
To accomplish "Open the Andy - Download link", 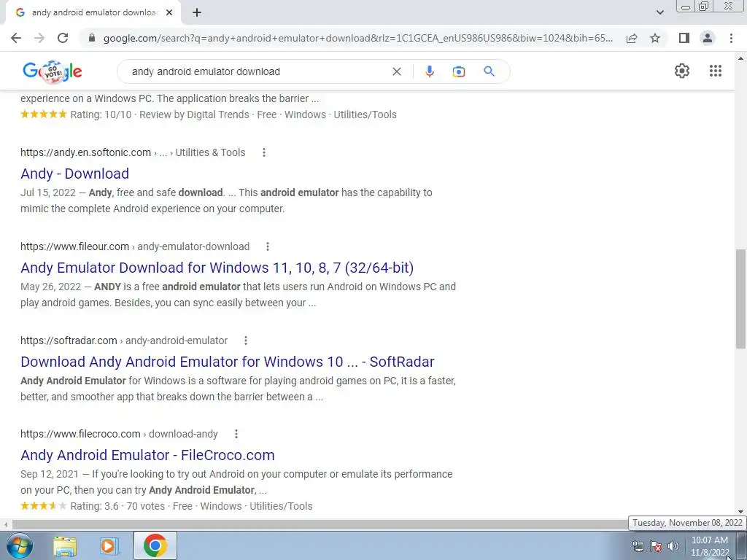I will click(75, 174).
